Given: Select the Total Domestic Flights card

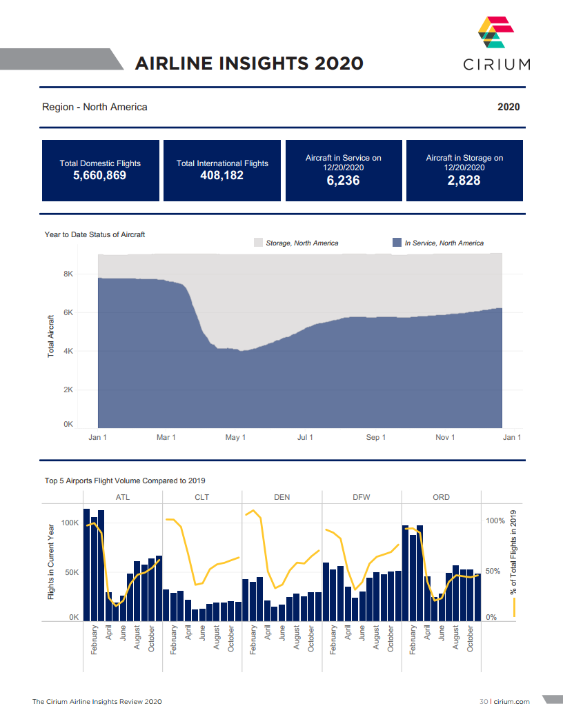Looking at the screenshot, I should [100, 170].
